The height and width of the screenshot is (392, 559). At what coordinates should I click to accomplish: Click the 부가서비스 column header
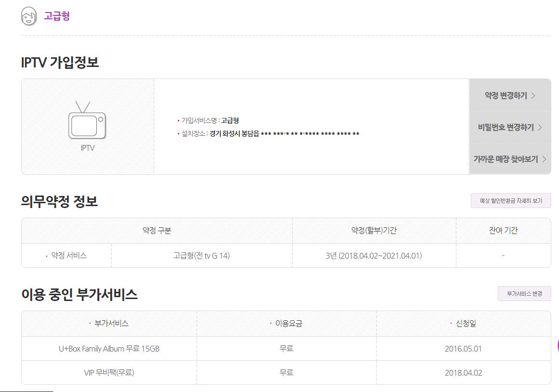[111, 324]
